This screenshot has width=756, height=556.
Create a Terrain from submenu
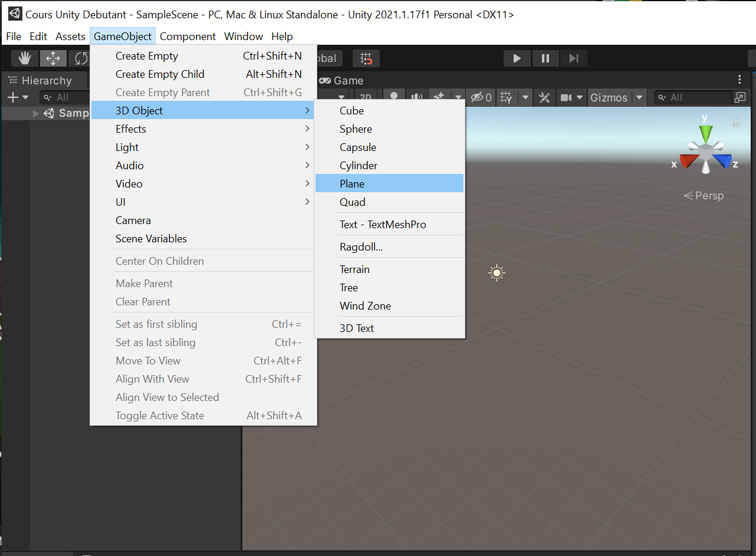click(x=390, y=269)
